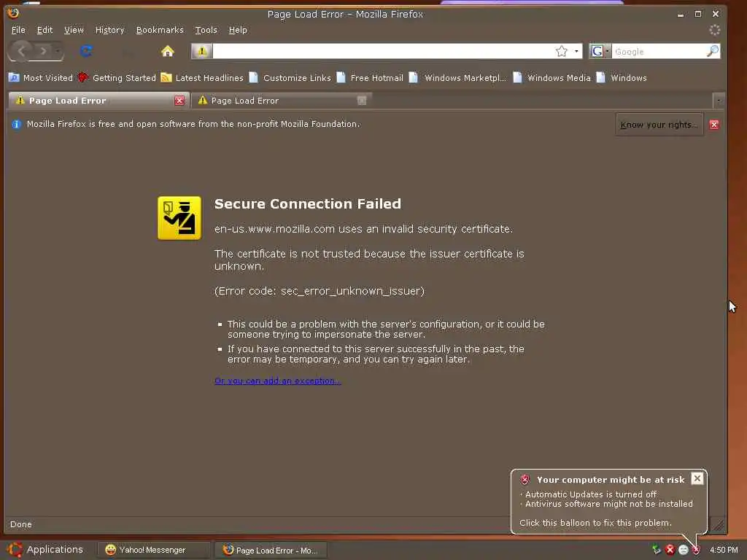Go forward with the Forward arrow button

coord(43,50)
